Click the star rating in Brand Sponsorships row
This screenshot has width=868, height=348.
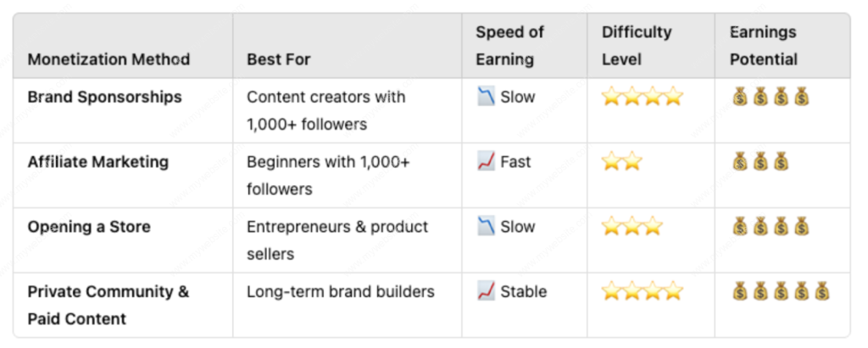tap(643, 97)
